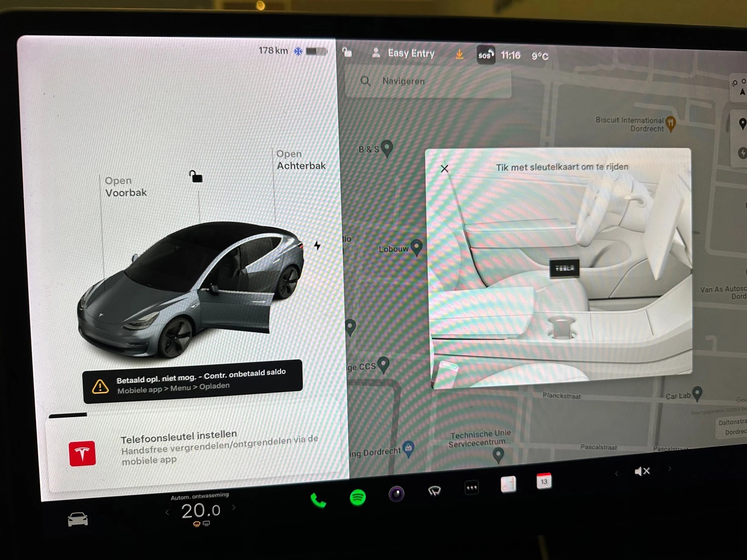747x560 pixels.
Task: Tap the lock icon in status bar
Action: (x=347, y=52)
